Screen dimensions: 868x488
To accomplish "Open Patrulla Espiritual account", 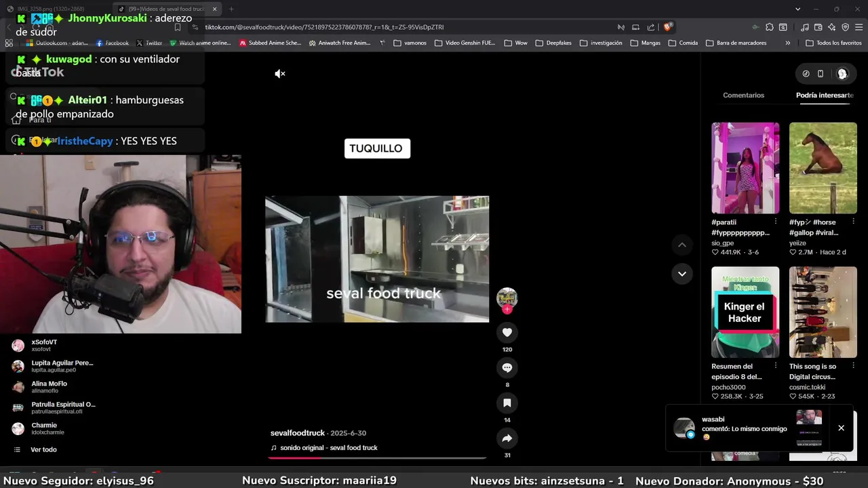I will pyautogui.click(x=53, y=407).
